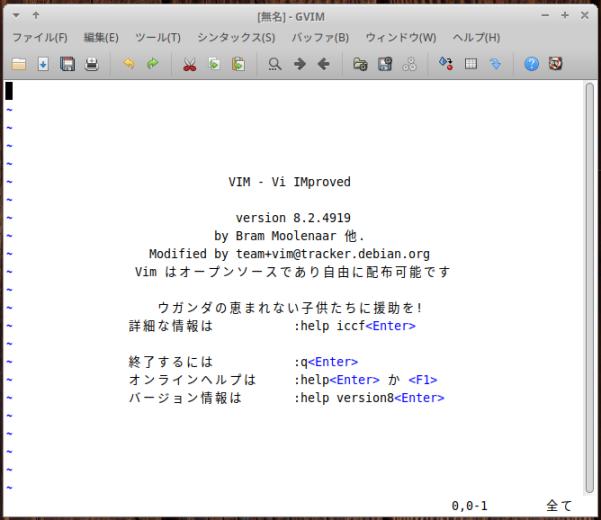Click the blue Help question mark icon
The height and width of the screenshot is (520, 601).
click(x=531, y=64)
